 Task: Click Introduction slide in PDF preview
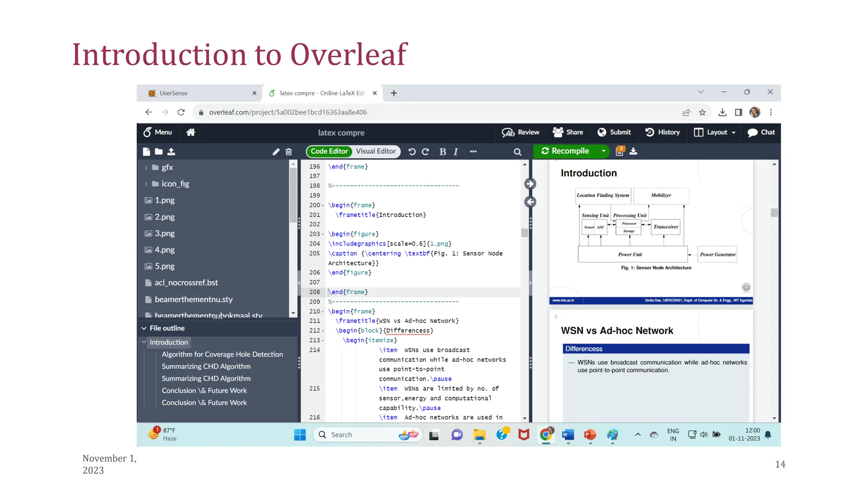pyautogui.click(x=651, y=232)
